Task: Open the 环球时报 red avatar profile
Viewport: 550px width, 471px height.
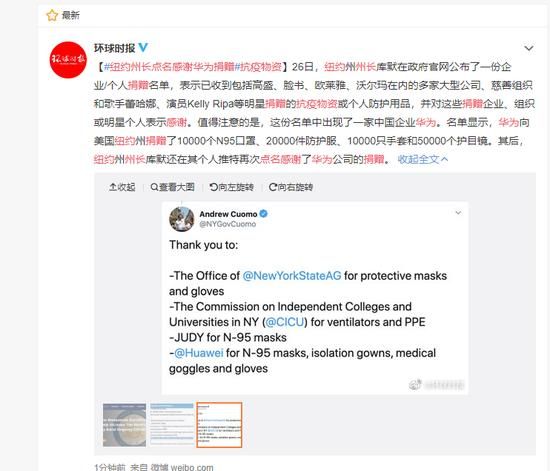Action: [x=68, y=60]
